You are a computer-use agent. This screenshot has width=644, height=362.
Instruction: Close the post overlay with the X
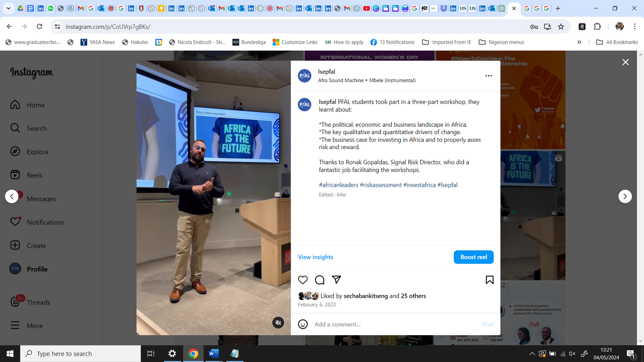(626, 62)
